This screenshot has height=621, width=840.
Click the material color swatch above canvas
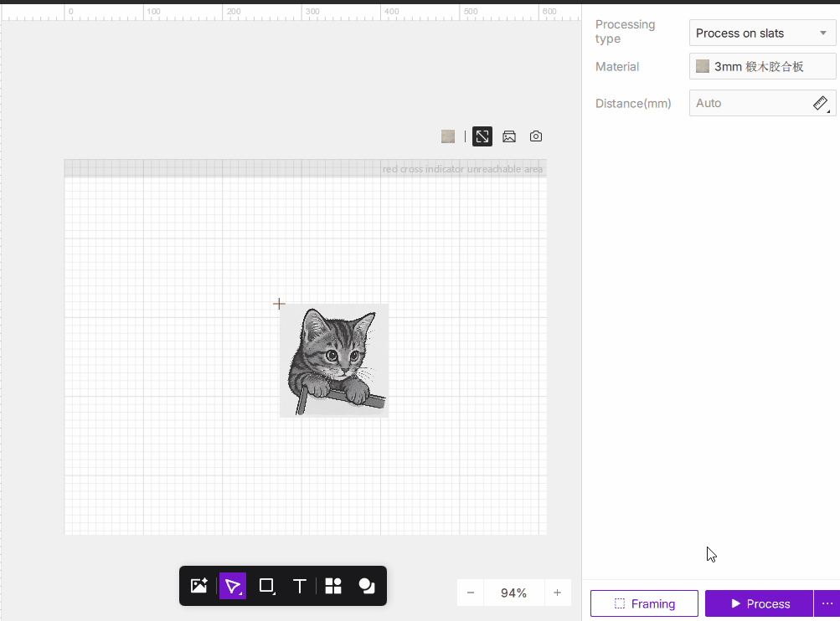[448, 136]
